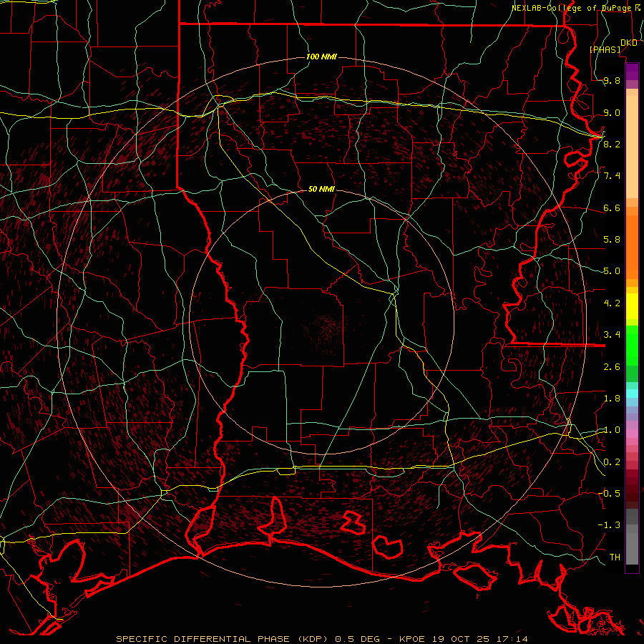The height and width of the screenshot is (644, 644).
Task: Click the NEXLAB-College of DuPage header text
Action: tap(572, 8)
